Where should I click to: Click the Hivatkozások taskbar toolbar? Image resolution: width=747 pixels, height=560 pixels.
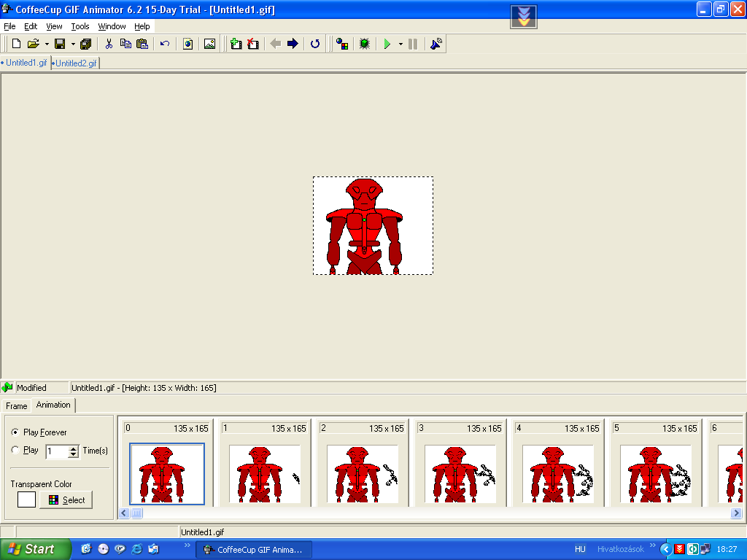pos(620,549)
